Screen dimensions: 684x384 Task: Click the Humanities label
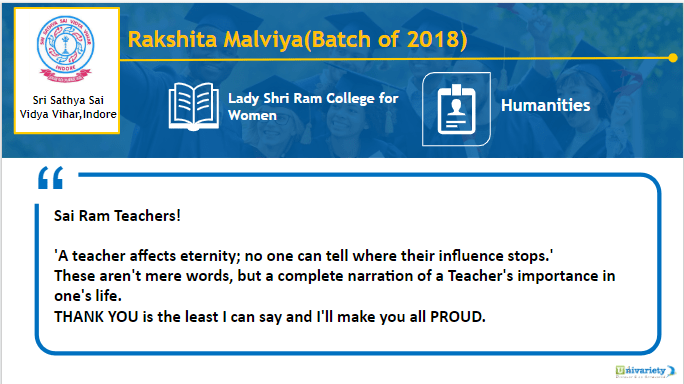pos(545,105)
